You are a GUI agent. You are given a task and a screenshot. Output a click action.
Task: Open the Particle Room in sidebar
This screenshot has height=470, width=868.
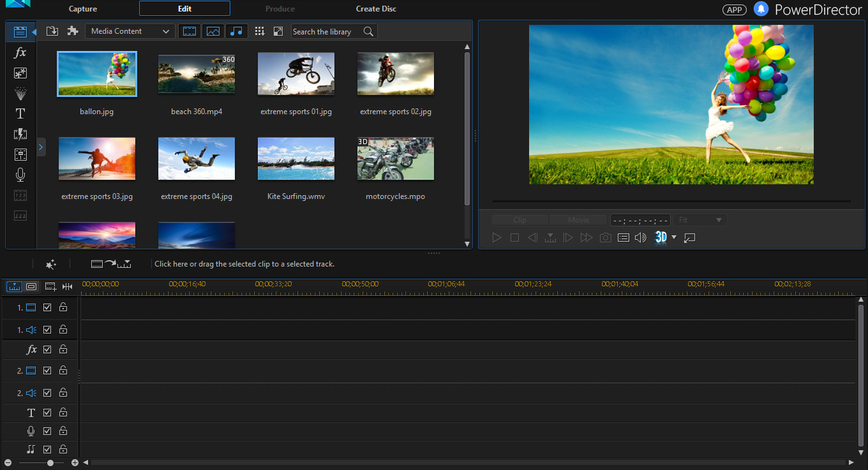pyautogui.click(x=20, y=93)
